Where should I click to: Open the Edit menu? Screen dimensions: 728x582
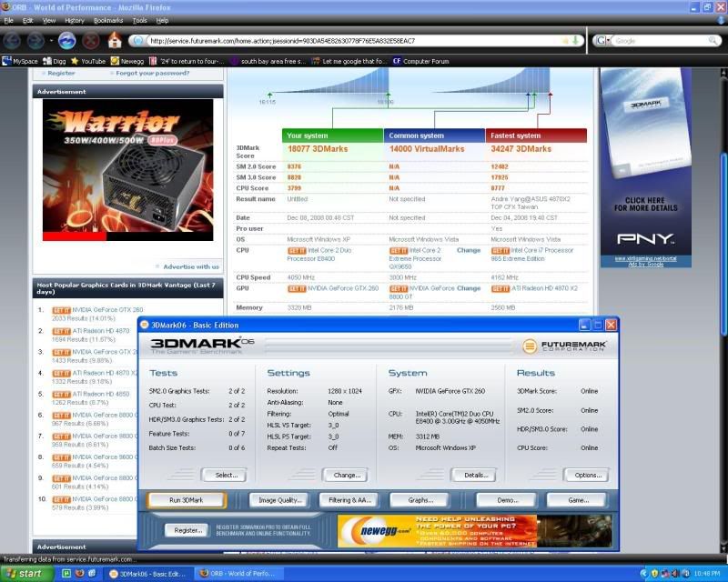[28, 20]
